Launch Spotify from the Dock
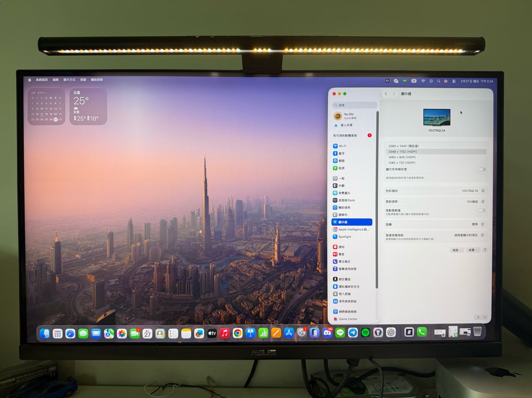This screenshot has height=398, width=532. 365,332
